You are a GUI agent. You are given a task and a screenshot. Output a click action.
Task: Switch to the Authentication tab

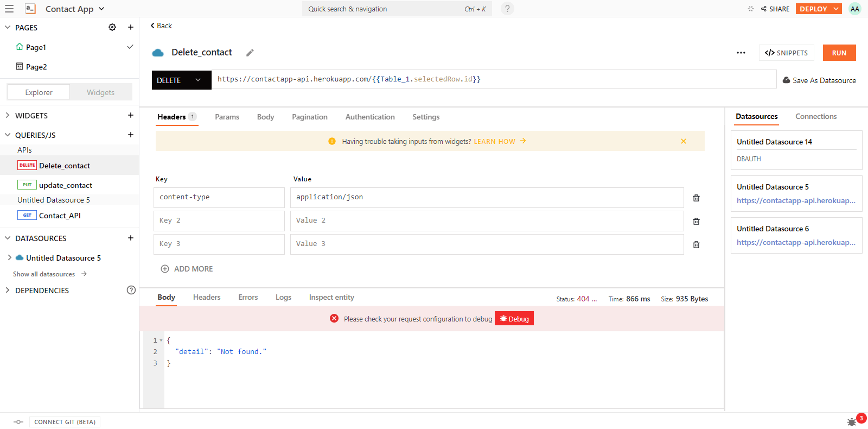click(370, 117)
